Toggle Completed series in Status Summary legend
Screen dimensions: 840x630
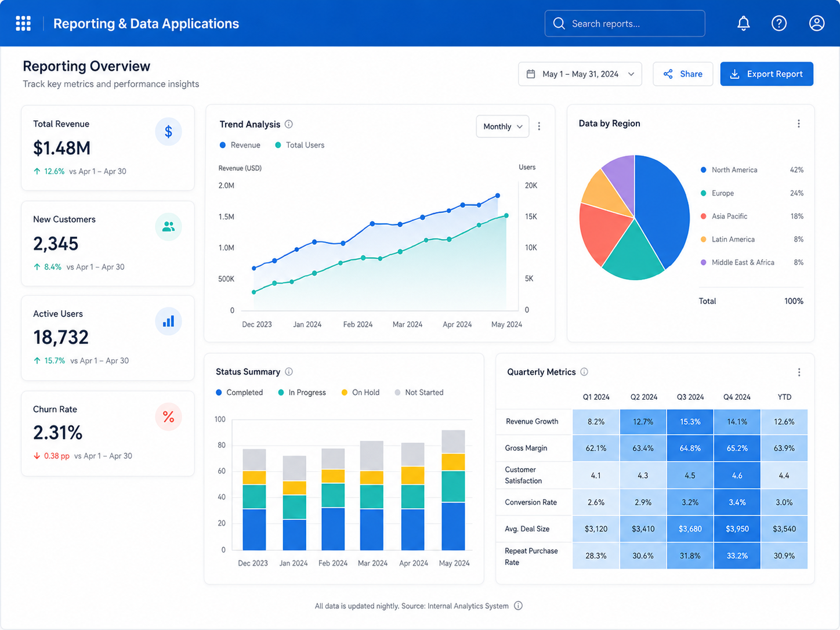tap(239, 393)
